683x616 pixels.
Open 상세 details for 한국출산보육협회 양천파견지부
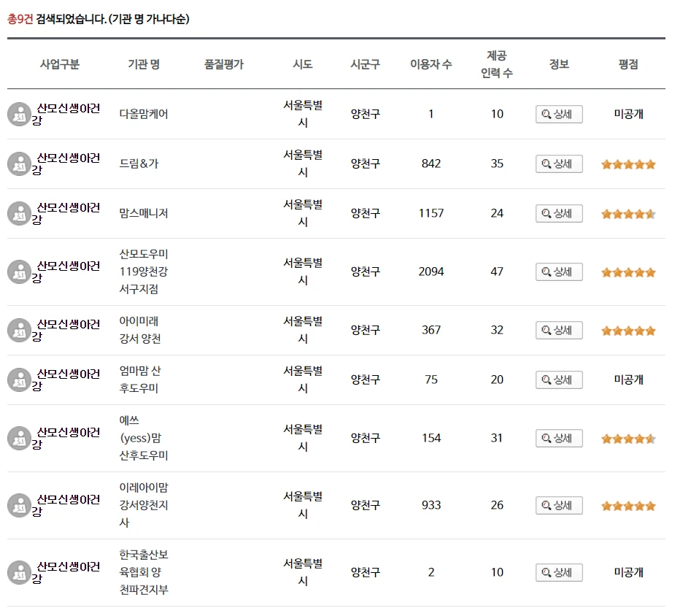click(559, 573)
